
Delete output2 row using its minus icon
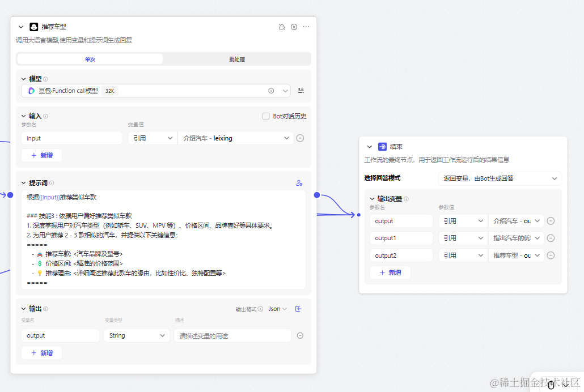[551, 255]
